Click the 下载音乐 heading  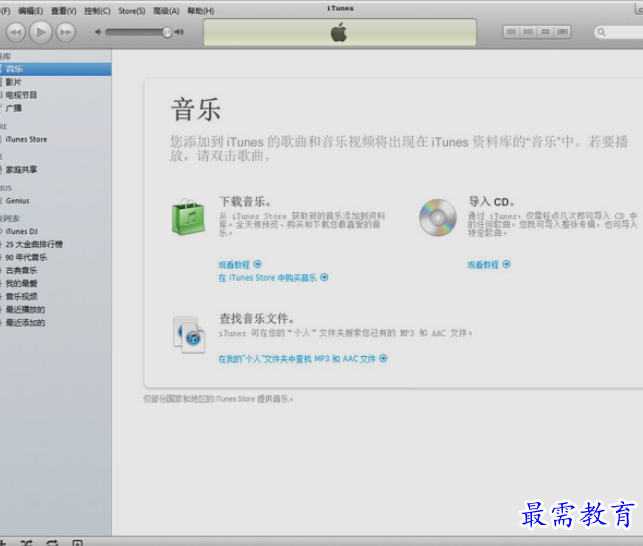(x=245, y=201)
